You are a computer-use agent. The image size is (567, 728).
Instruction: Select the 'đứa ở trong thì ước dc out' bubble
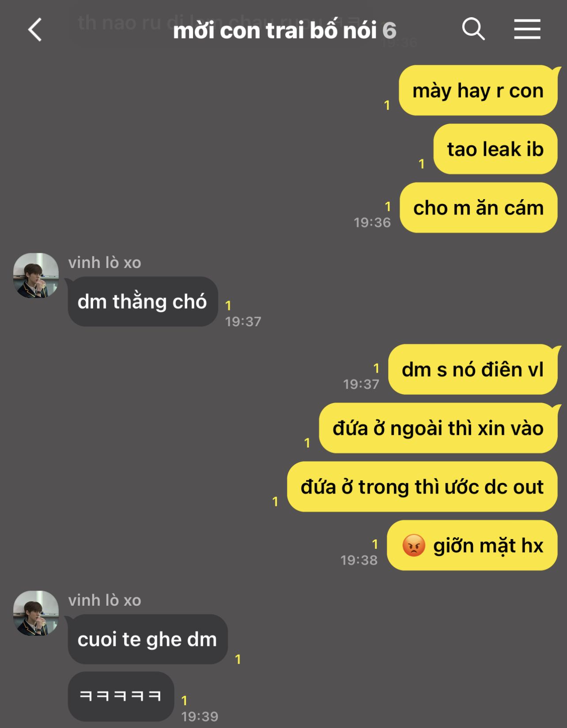423,487
